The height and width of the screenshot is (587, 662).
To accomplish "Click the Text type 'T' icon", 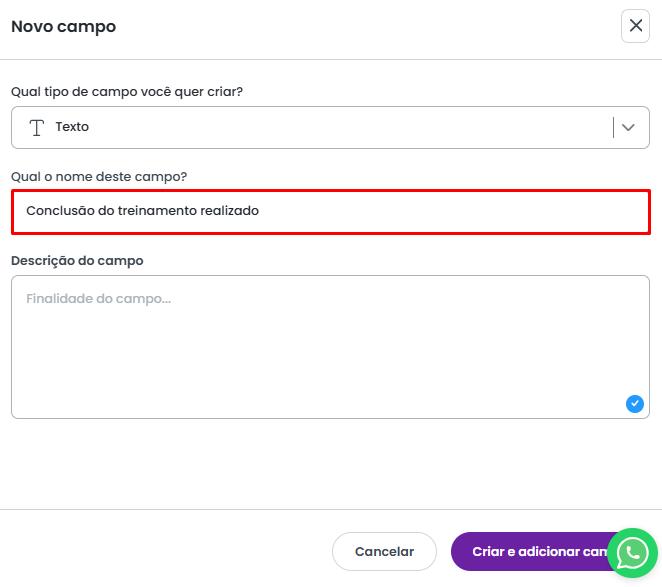I will point(37,127).
